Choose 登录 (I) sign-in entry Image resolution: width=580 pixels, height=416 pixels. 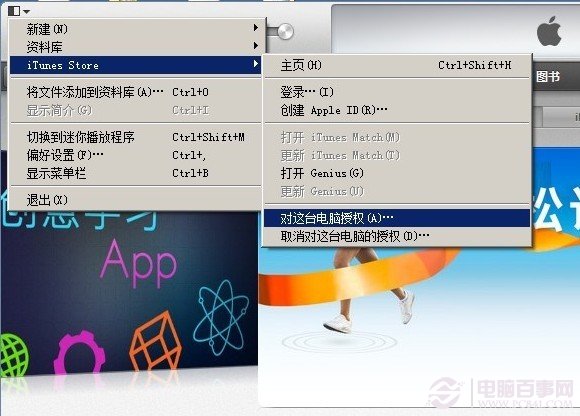pyautogui.click(x=397, y=92)
